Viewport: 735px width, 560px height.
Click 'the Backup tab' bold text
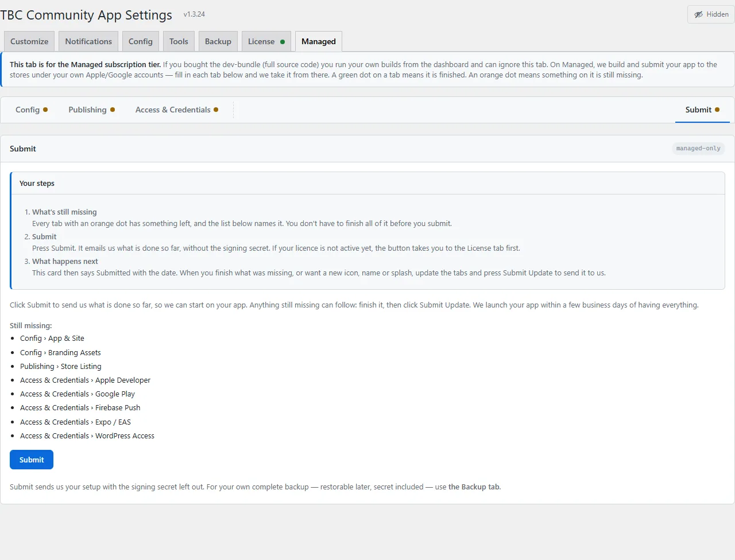click(x=474, y=487)
